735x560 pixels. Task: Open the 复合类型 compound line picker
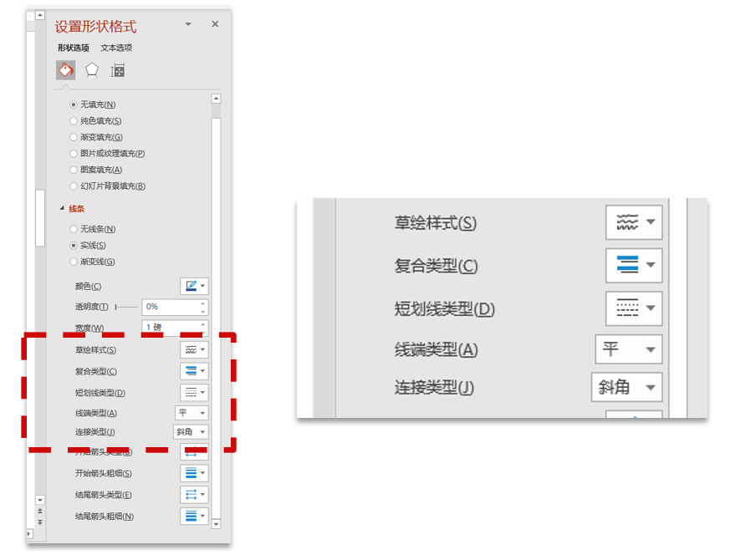pyautogui.click(x=194, y=370)
